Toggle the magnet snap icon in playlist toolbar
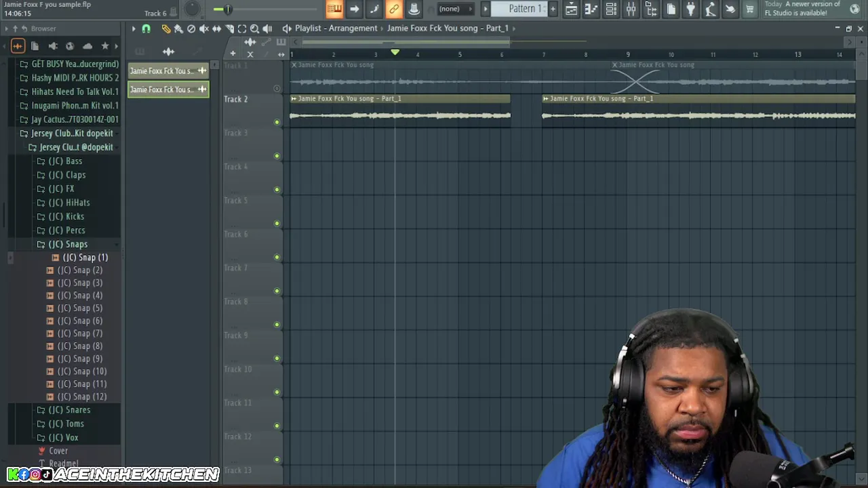This screenshot has width=868, height=488. (146, 28)
